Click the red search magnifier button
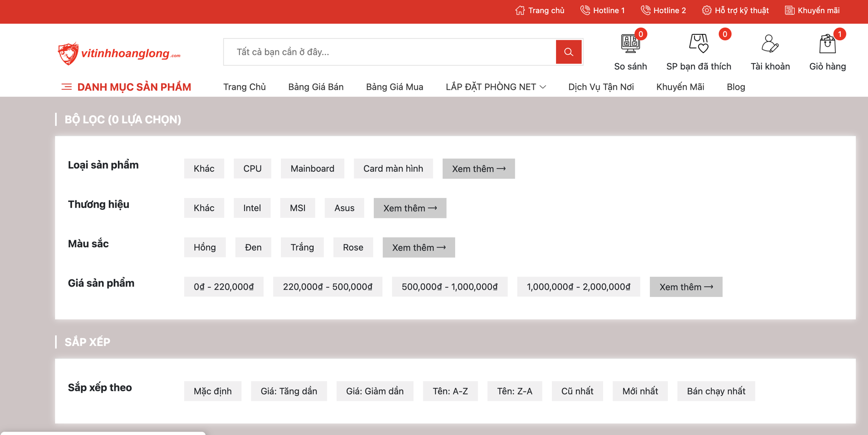Screen dimensions: 868x435 (x=568, y=52)
